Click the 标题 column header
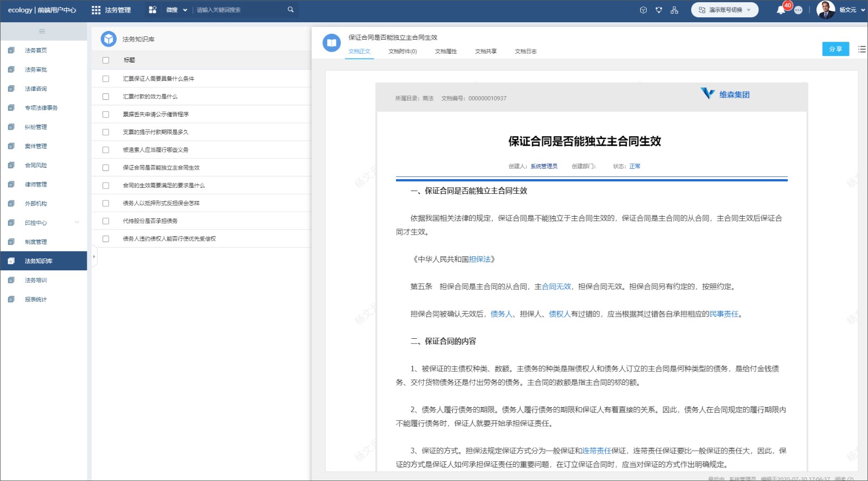The image size is (868, 481). (x=129, y=60)
